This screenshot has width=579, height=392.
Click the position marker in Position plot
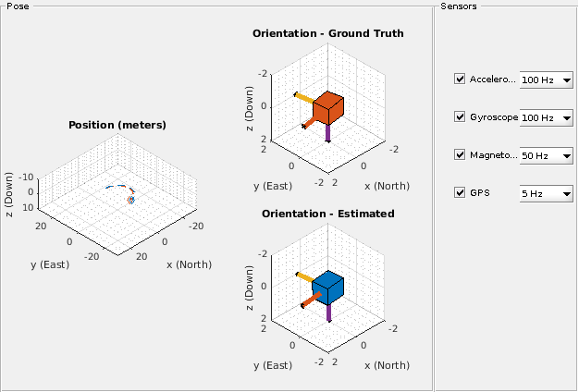(131, 199)
